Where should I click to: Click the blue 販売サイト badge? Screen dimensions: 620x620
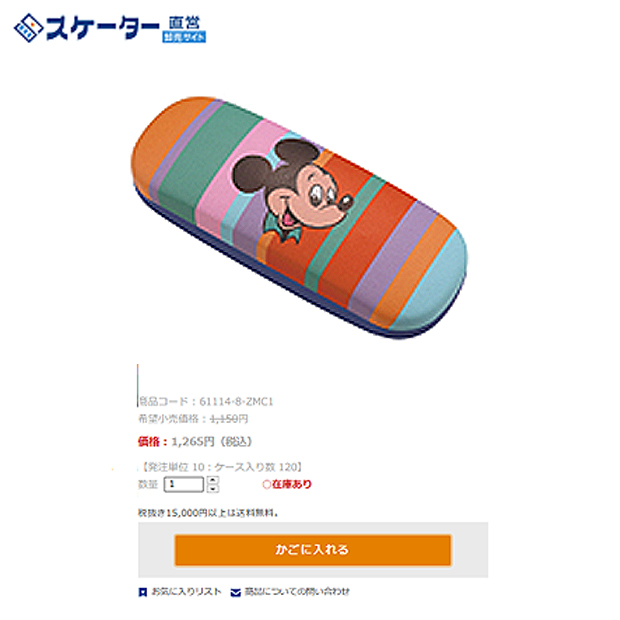pyautogui.click(x=184, y=37)
